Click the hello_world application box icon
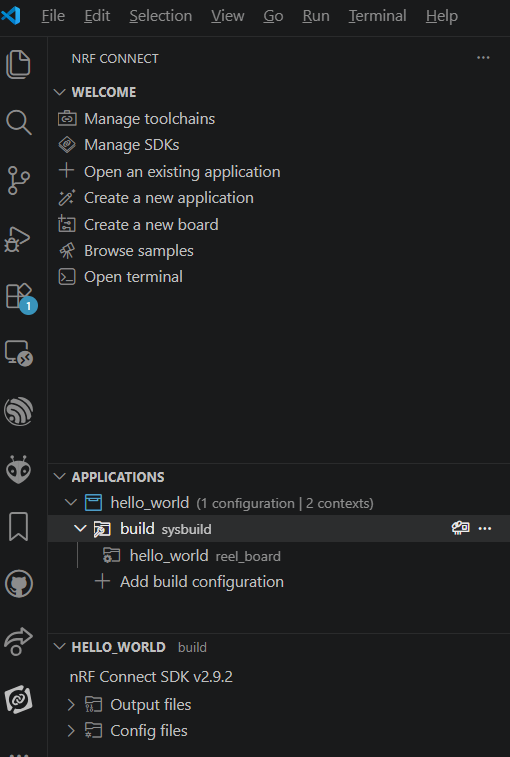This screenshot has height=757, width=510. point(93,503)
